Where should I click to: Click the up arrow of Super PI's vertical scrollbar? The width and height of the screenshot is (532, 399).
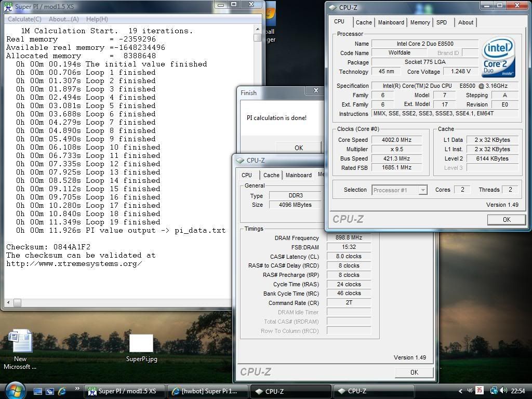tap(258, 30)
